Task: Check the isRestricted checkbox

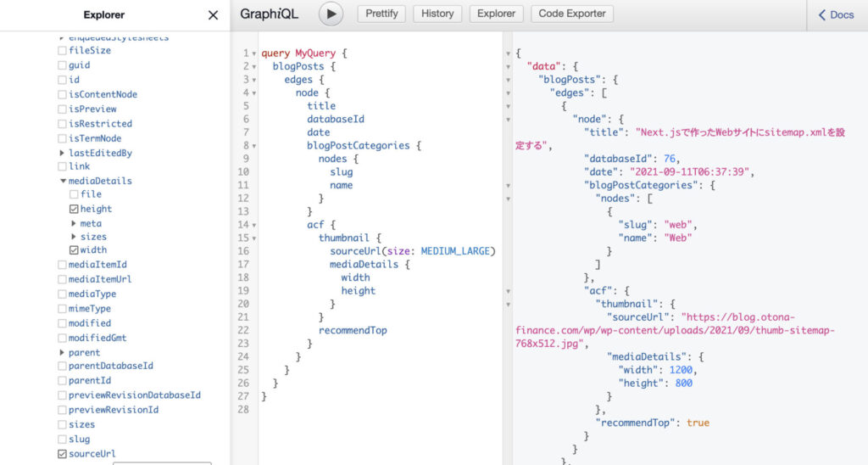Action: point(62,124)
